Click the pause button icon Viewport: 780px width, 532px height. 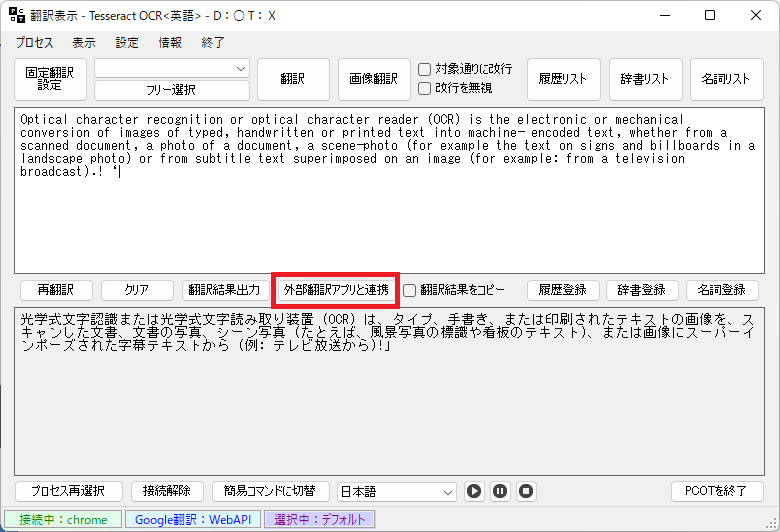(x=500, y=492)
